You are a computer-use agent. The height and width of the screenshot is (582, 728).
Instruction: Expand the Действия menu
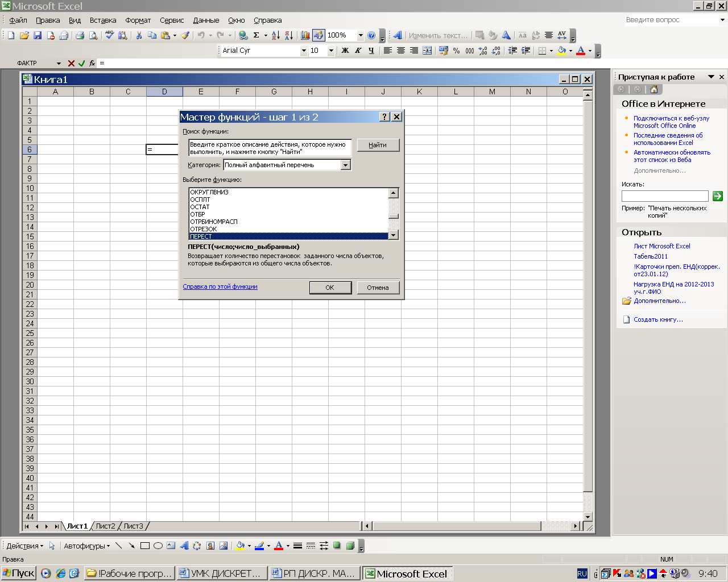tap(25, 546)
